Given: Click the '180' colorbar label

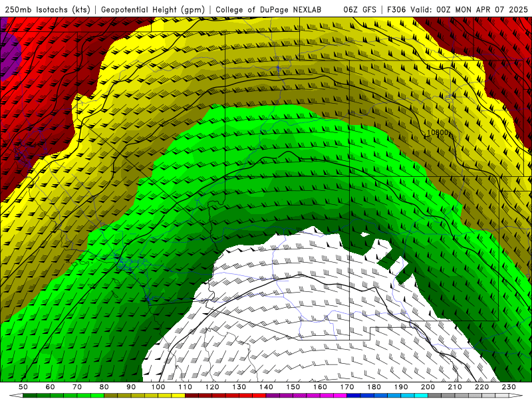Looking at the screenshot, I should pyautogui.click(x=374, y=387).
